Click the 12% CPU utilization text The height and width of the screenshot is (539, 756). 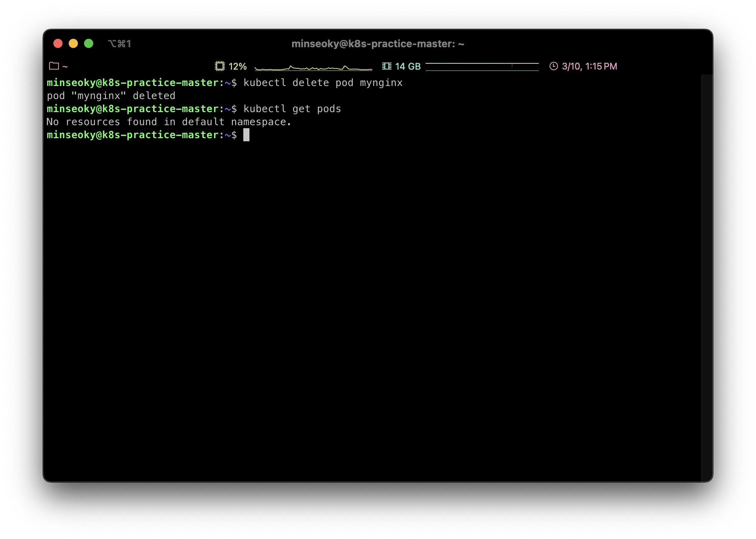(x=238, y=66)
